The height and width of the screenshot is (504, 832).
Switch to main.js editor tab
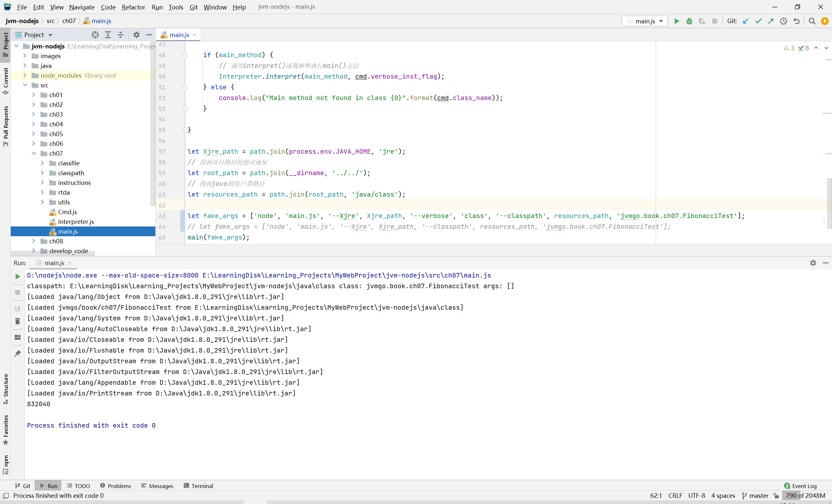[179, 35]
